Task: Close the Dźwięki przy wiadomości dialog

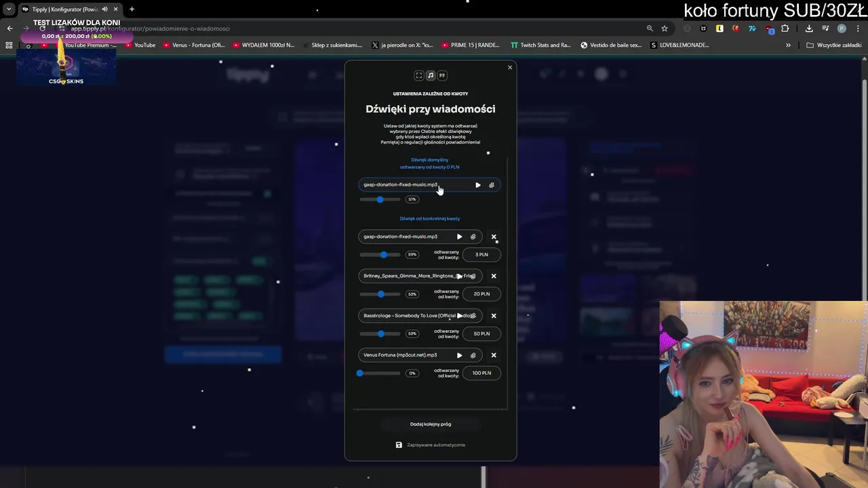Action: (510, 67)
